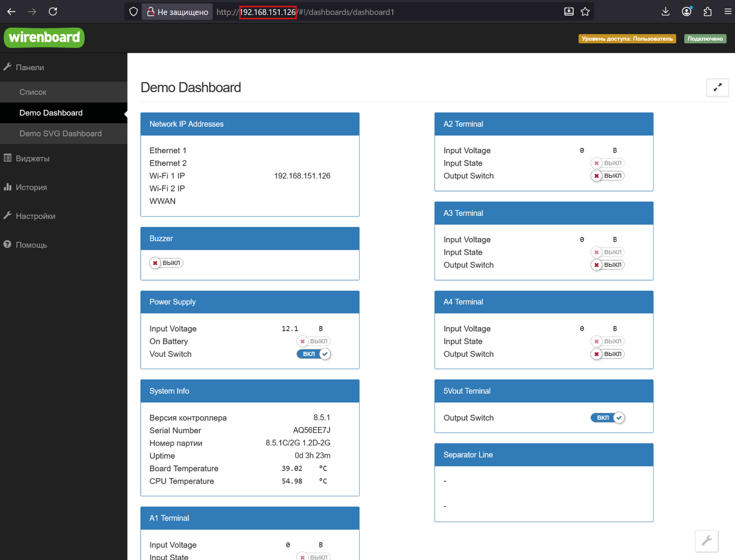Open the browser downloads icon
The width and height of the screenshot is (735, 560).
665,12
